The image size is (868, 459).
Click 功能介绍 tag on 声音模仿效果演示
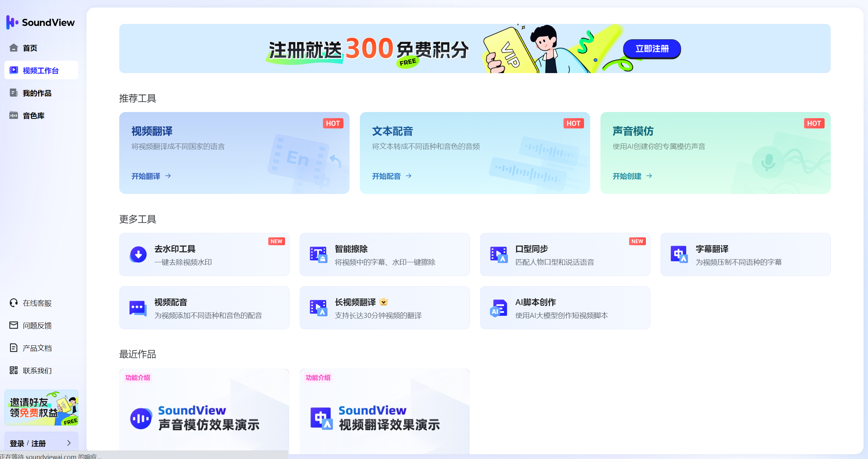138,378
